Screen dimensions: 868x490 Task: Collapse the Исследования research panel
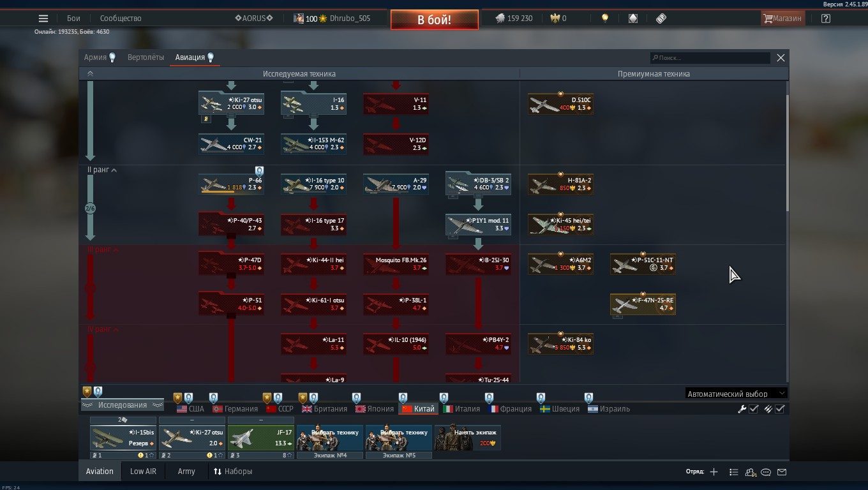coord(122,405)
